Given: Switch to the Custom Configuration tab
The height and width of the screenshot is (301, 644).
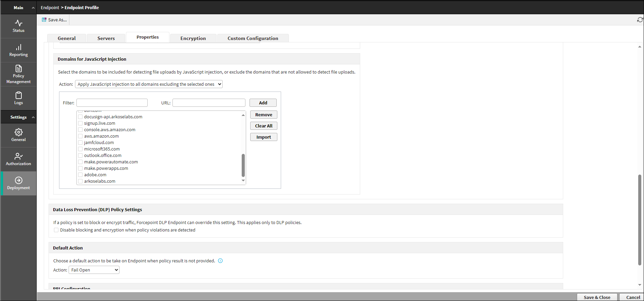Looking at the screenshot, I should pyautogui.click(x=253, y=38).
